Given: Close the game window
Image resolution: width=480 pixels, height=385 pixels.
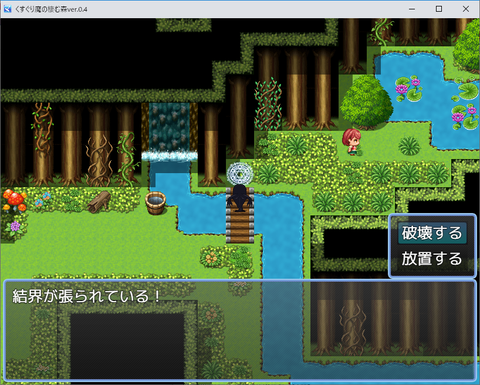Looking at the screenshot, I should tap(466, 9).
